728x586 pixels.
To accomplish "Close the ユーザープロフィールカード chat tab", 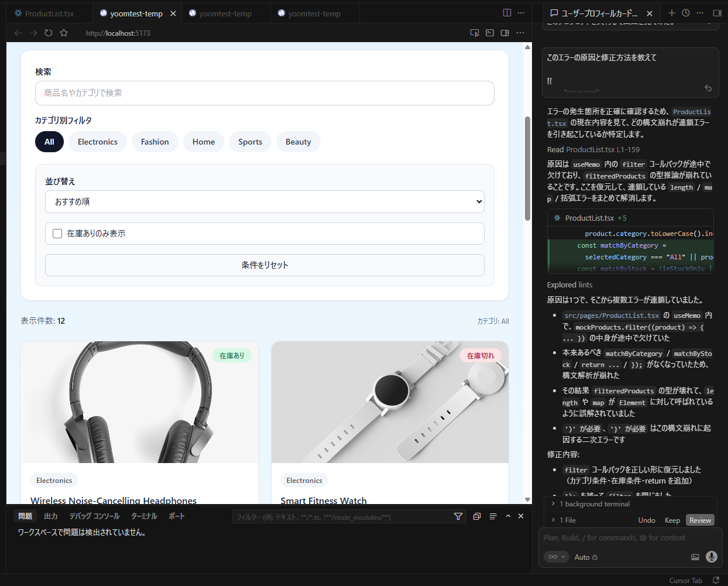I will pos(650,13).
